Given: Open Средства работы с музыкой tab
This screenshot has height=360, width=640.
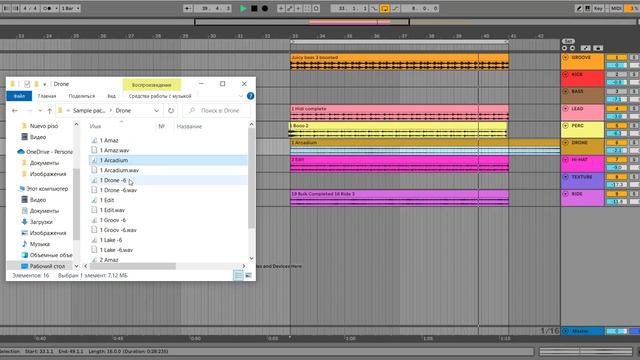Looking at the screenshot, I should click(160, 96).
